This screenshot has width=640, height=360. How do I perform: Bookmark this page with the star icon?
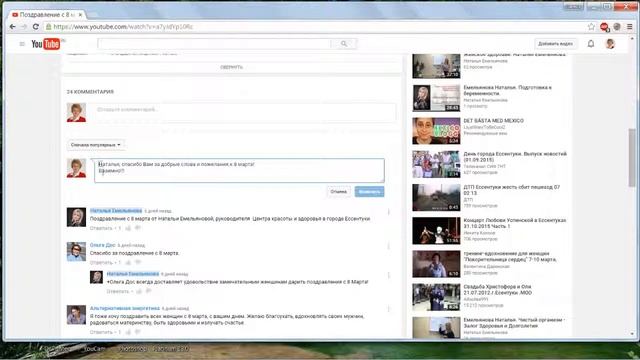click(591, 27)
